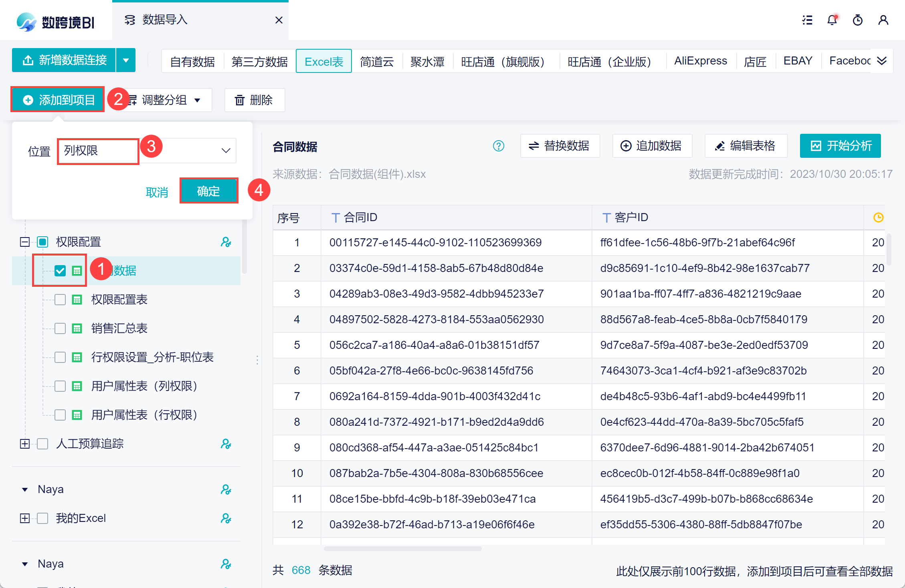This screenshot has height=588, width=905.
Task: Check the 销售汇总表 checkbox
Action: pyautogui.click(x=60, y=328)
